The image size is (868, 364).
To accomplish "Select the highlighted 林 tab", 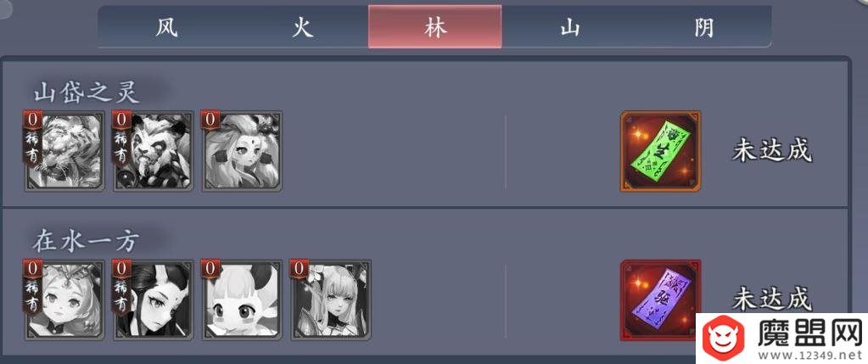I will coord(435,27).
